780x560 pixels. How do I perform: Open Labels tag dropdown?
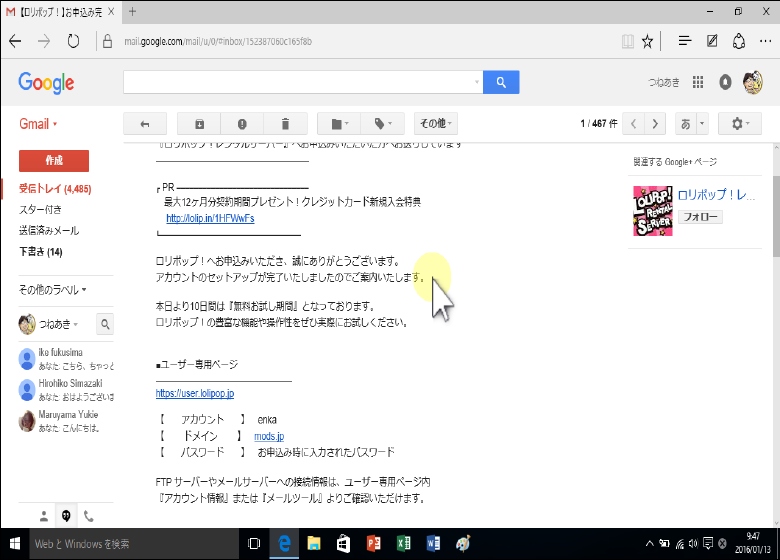[383, 124]
